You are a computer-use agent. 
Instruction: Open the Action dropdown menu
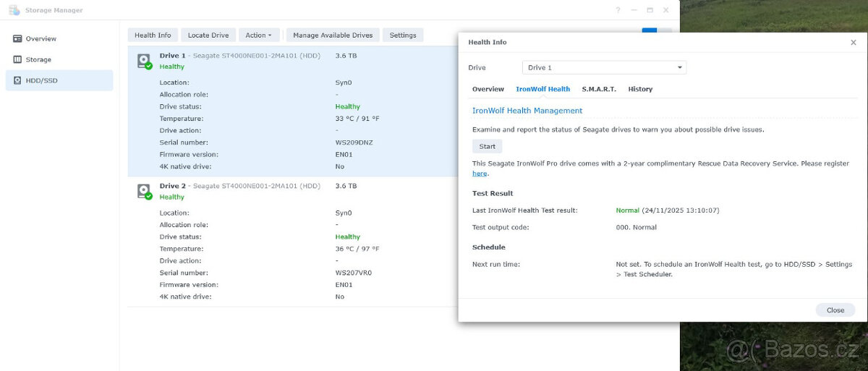click(x=258, y=35)
